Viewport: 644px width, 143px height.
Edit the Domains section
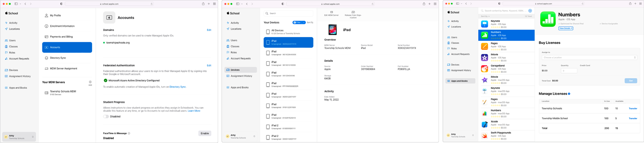coord(209,30)
